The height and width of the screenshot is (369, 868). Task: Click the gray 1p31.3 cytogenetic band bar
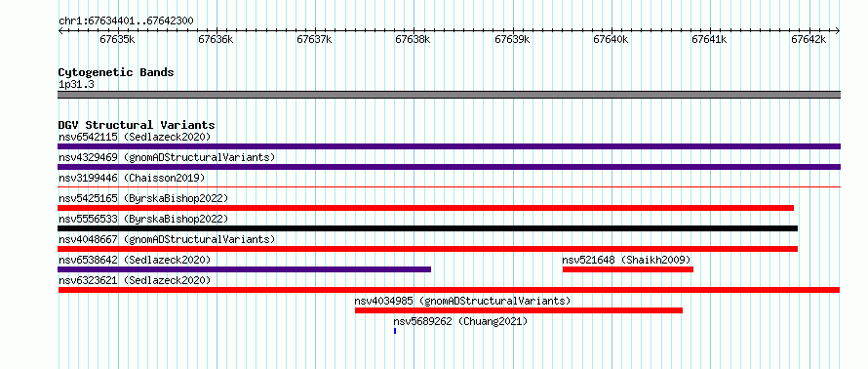(449, 95)
